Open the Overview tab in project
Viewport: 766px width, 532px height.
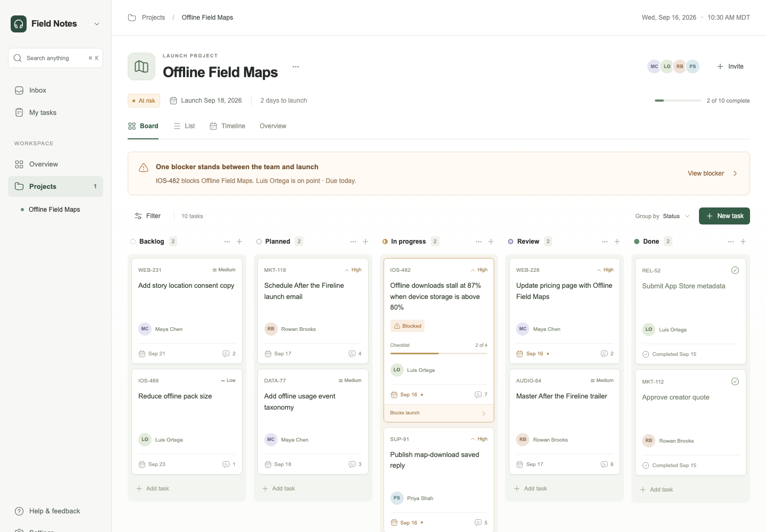pos(273,126)
